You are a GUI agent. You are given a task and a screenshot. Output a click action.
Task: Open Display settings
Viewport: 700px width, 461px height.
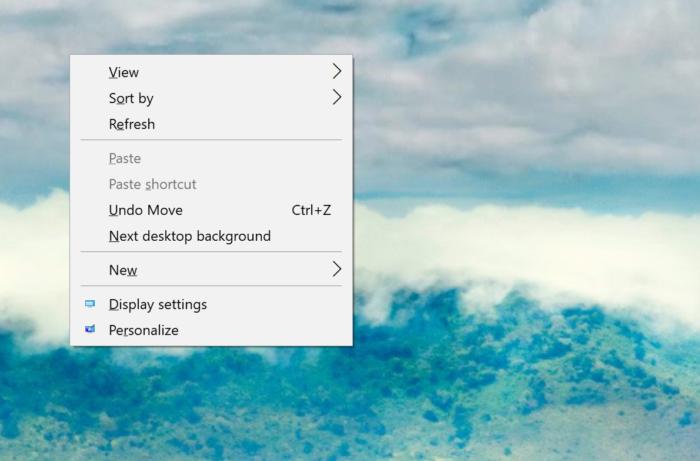[x=158, y=304]
